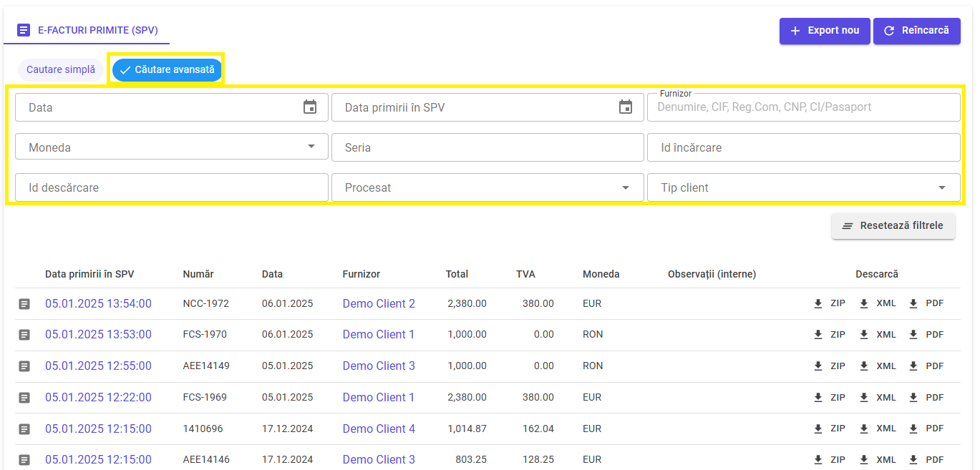
Task: Select the total value 1,014.87
Action: pos(467,429)
